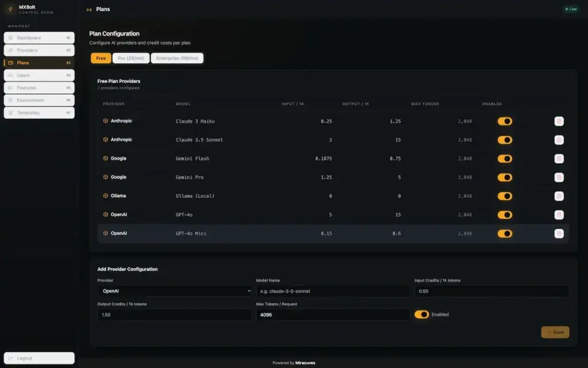The image size is (588, 368).
Task: Click the Model Name input field
Action: point(332,291)
